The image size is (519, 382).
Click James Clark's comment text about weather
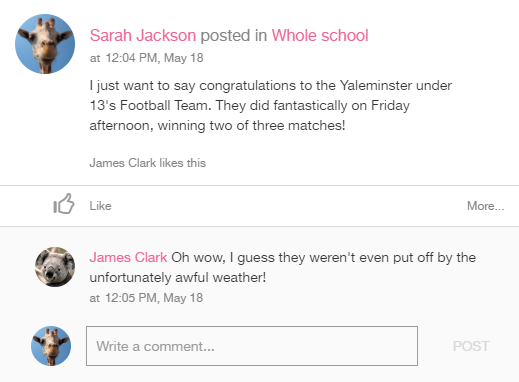pos(283,267)
